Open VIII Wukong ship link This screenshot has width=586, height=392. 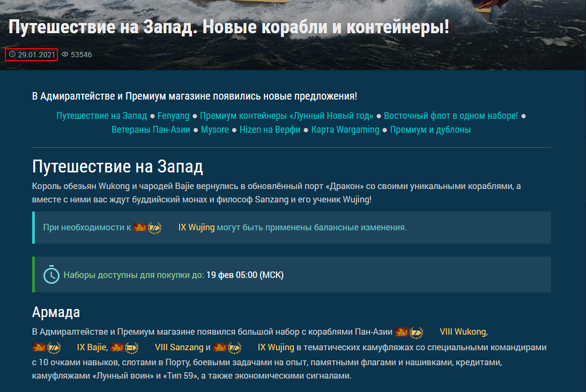point(464,332)
